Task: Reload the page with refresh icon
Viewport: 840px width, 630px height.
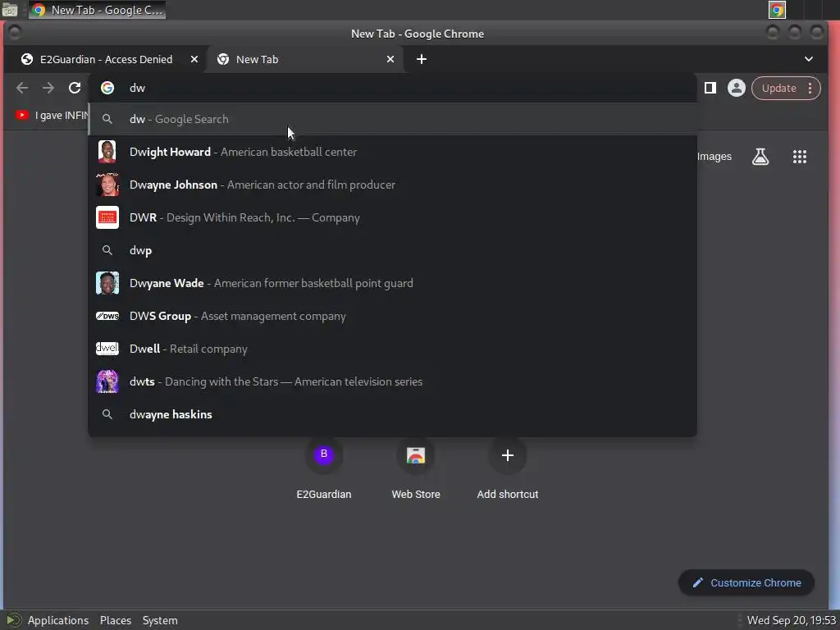Action: pyautogui.click(x=75, y=88)
